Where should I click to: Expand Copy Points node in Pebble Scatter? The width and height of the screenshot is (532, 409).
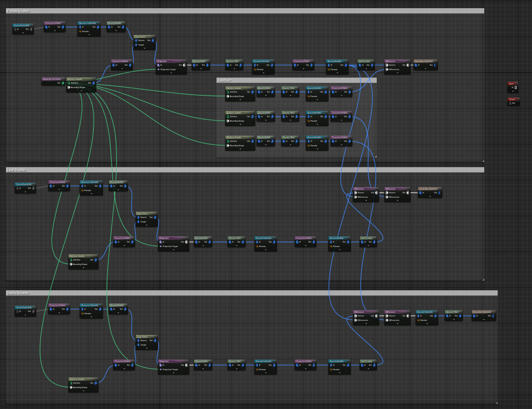(144, 48)
